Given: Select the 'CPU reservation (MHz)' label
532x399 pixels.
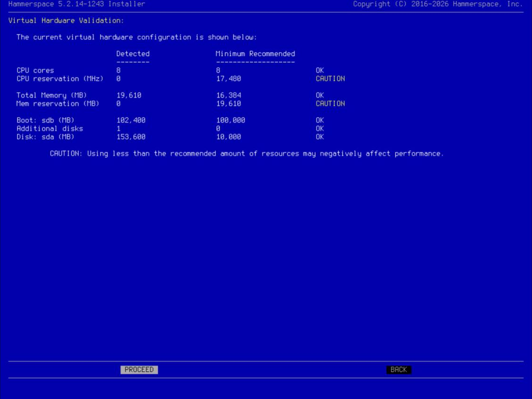Looking at the screenshot, I should [x=60, y=79].
